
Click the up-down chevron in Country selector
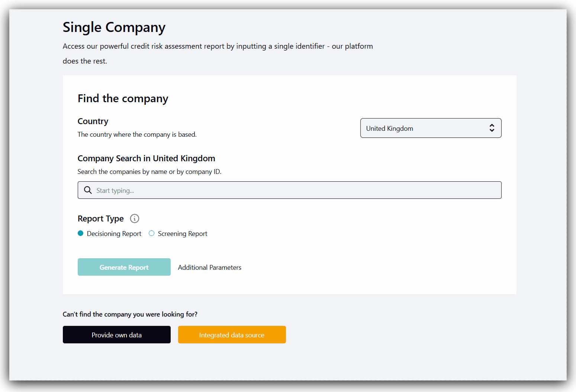492,128
